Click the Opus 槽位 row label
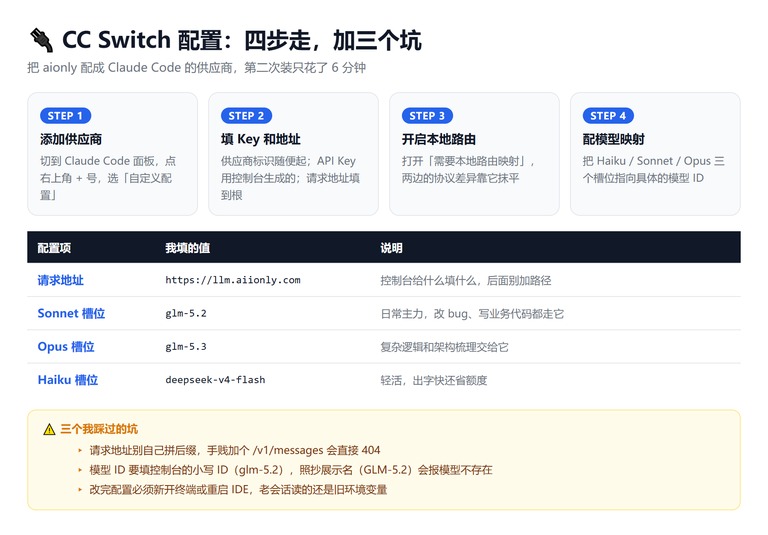 66,347
